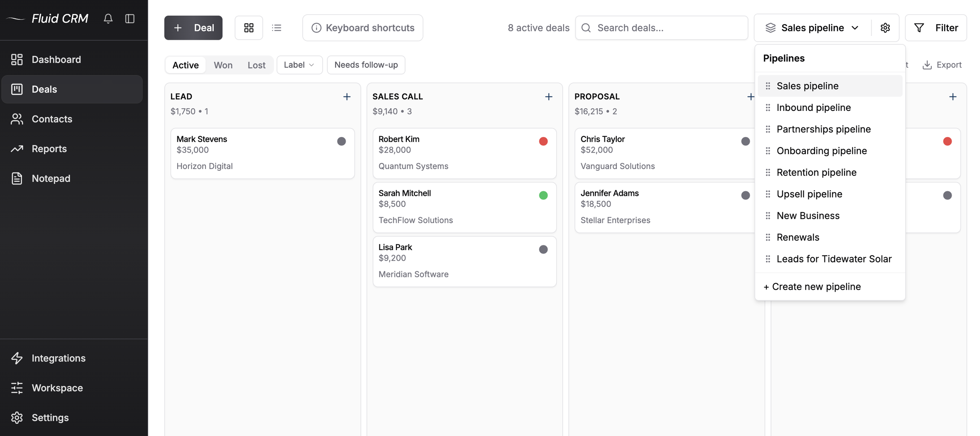Open Workspace settings

pyautogui.click(x=72, y=387)
